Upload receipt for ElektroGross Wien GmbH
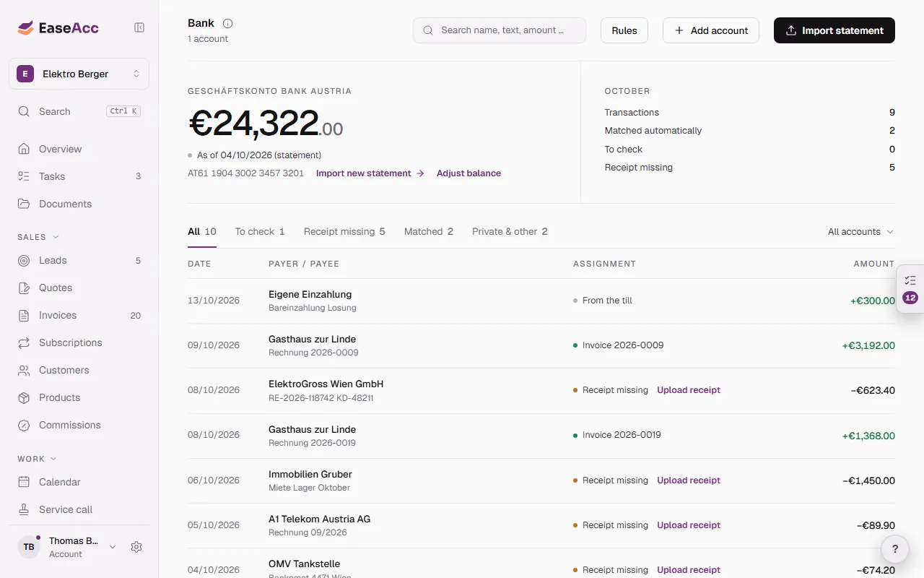This screenshot has height=578, width=924. [689, 390]
